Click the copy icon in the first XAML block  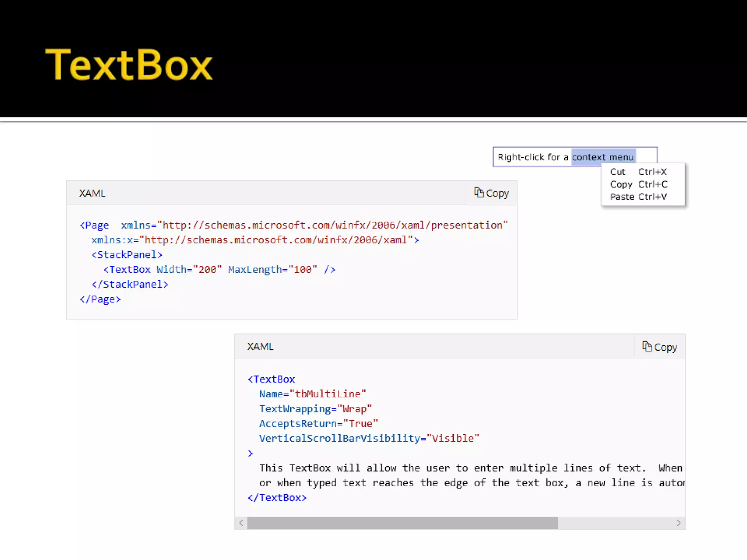pyautogui.click(x=479, y=192)
